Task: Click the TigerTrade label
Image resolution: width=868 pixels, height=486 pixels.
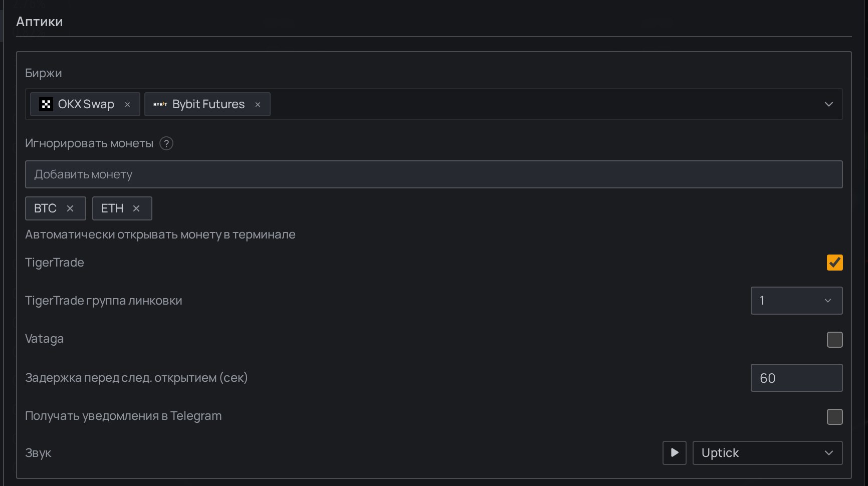Action: point(55,263)
